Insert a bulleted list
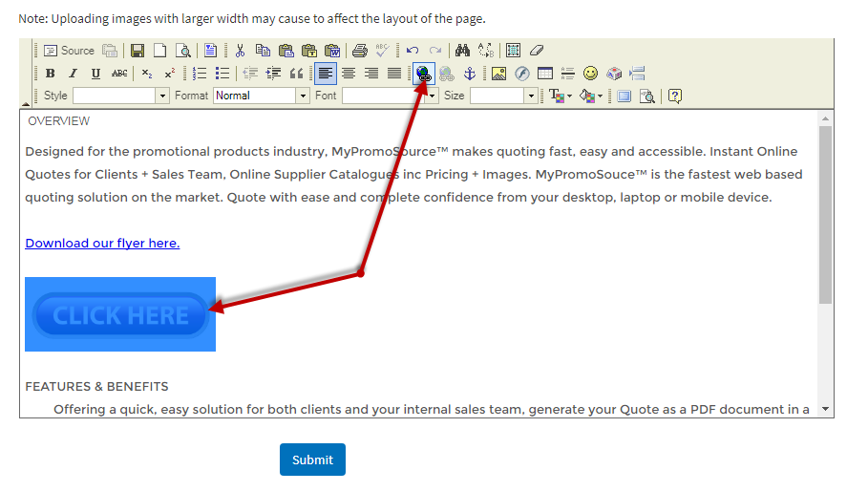Screen dimensions: 868x492 click(x=222, y=74)
